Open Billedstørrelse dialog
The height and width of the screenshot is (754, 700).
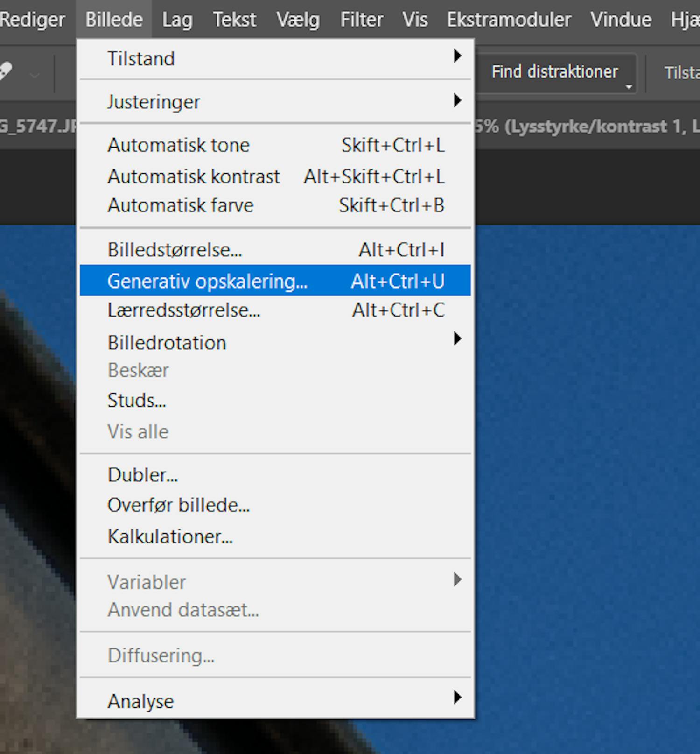(275, 250)
